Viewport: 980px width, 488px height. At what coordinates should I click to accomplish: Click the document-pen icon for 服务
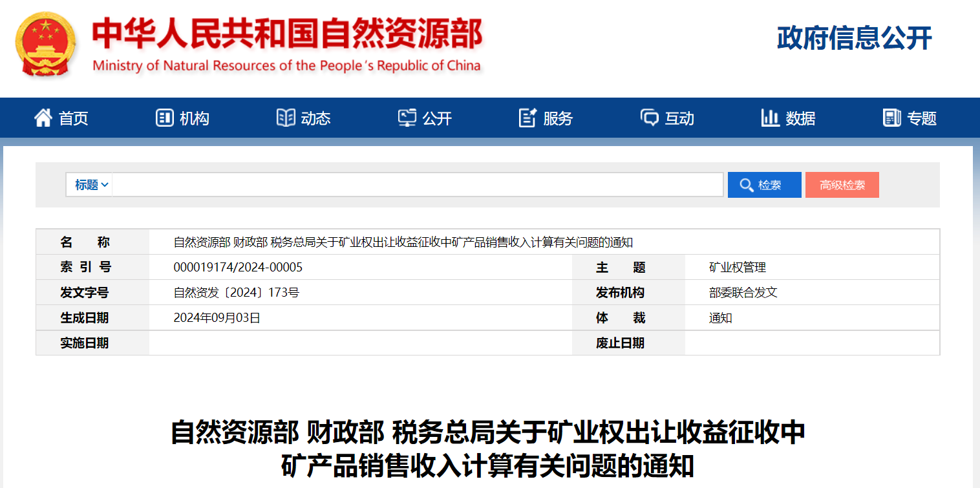click(x=527, y=118)
